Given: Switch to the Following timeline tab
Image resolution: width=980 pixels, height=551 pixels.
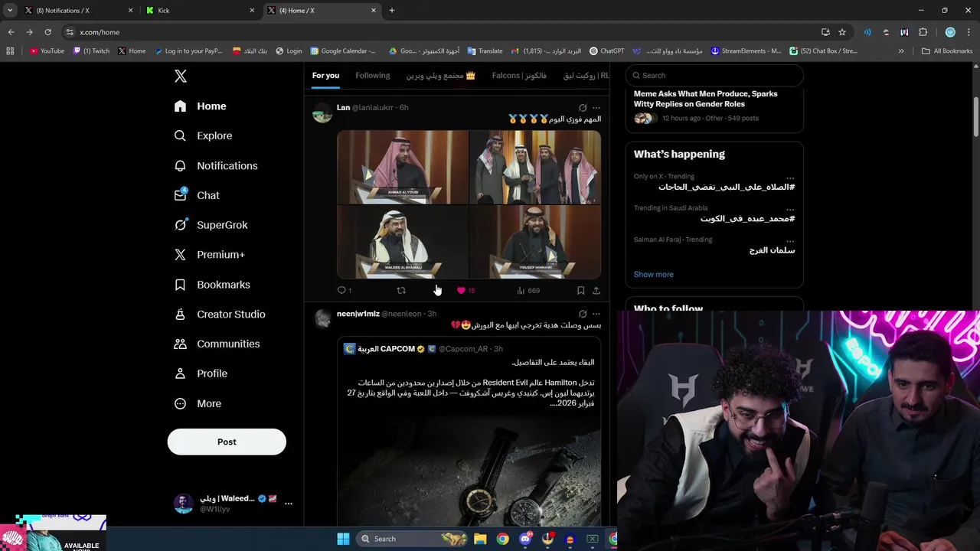Looking at the screenshot, I should pos(373,75).
